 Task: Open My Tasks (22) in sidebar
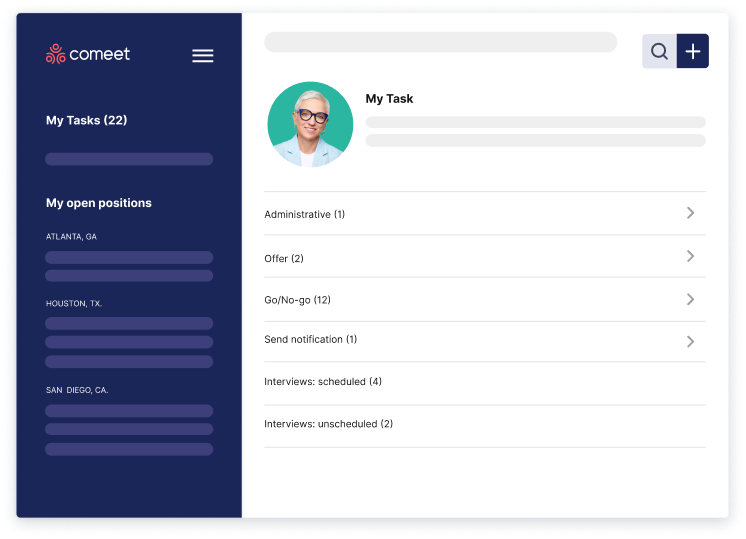pos(87,120)
